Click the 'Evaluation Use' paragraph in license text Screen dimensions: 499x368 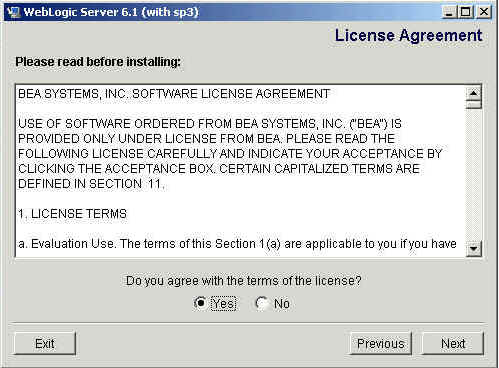tap(237, 244)
